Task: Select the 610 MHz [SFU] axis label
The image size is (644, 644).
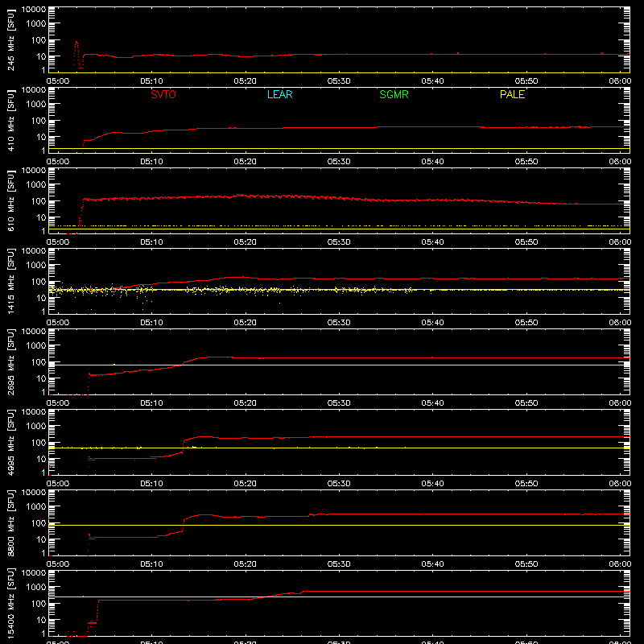Action: tap(11, 201)
